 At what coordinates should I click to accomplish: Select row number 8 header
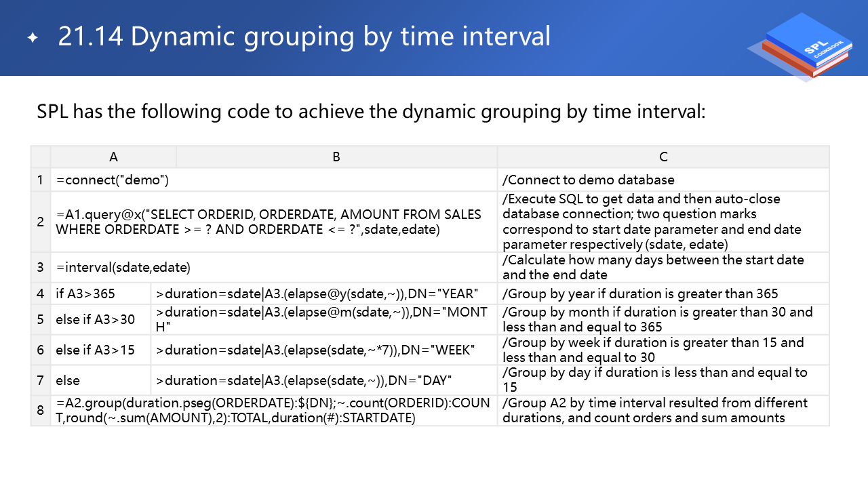(41, 410)
